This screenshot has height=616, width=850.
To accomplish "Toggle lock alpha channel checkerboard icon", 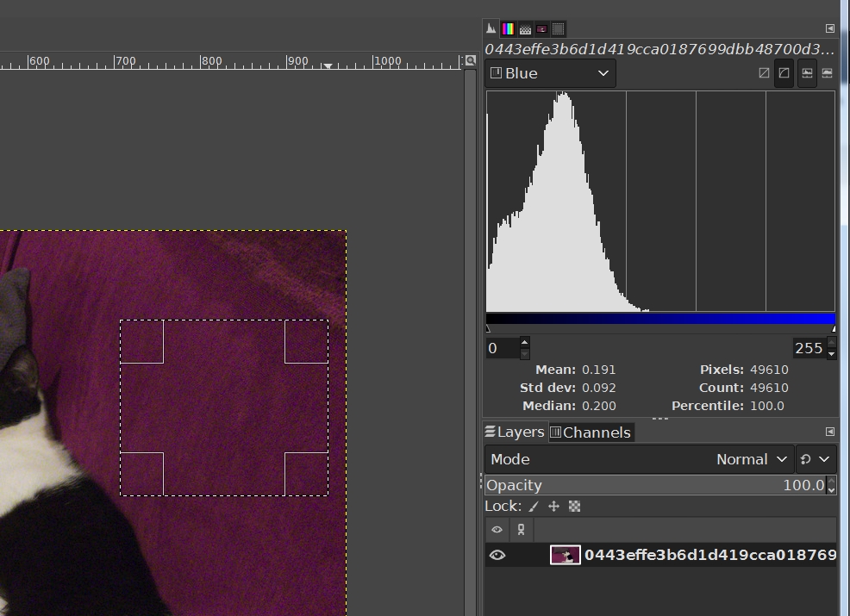I will click(574, 507).
